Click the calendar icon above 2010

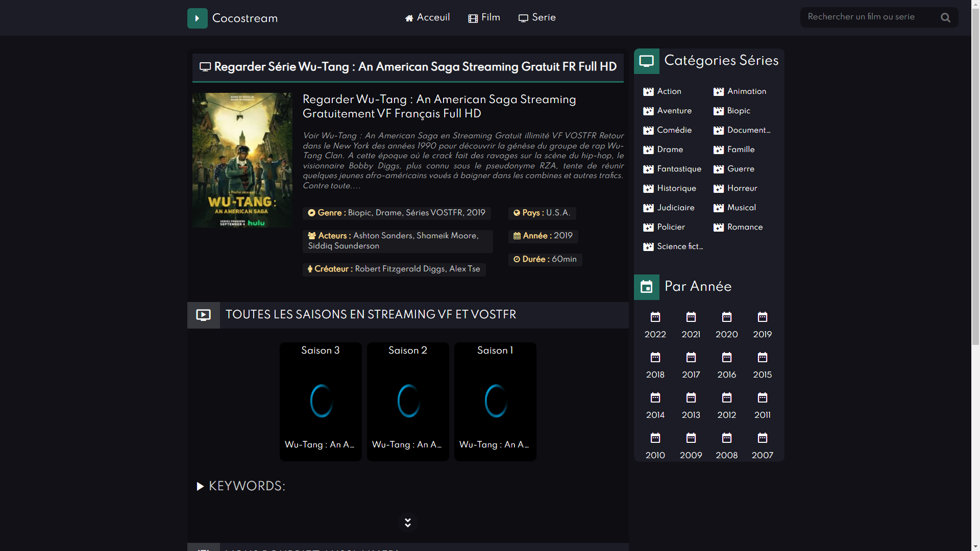pyautogui.click(x=655, y=438)
